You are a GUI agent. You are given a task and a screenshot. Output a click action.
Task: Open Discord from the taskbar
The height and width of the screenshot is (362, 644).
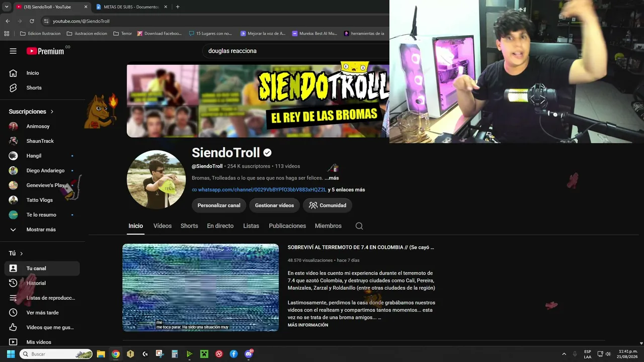[249, 354]
